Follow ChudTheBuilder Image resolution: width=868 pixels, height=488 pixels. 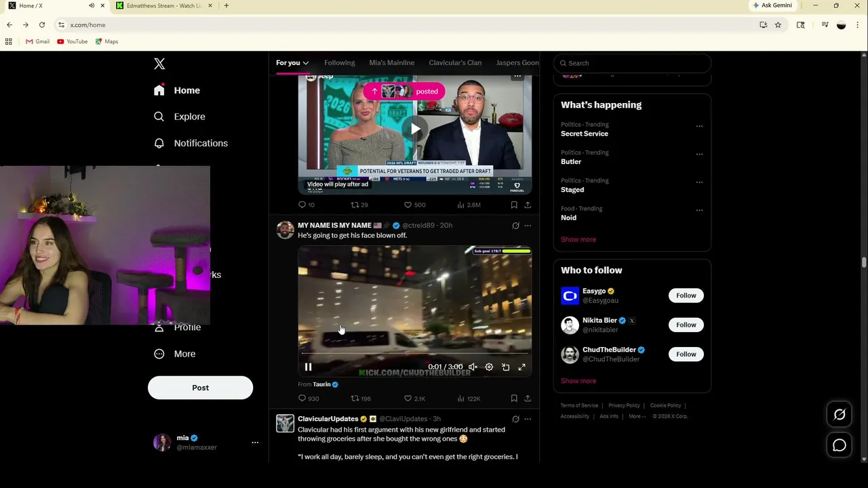pyautogui.click(x=686, y=354)
